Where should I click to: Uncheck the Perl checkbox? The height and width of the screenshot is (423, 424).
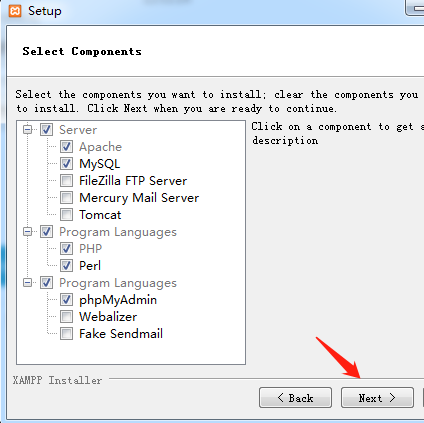(66, 265)
